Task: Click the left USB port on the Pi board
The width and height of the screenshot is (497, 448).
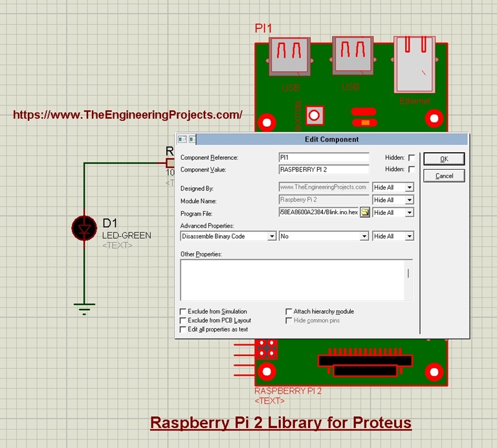Action: (x=289, y=57)
